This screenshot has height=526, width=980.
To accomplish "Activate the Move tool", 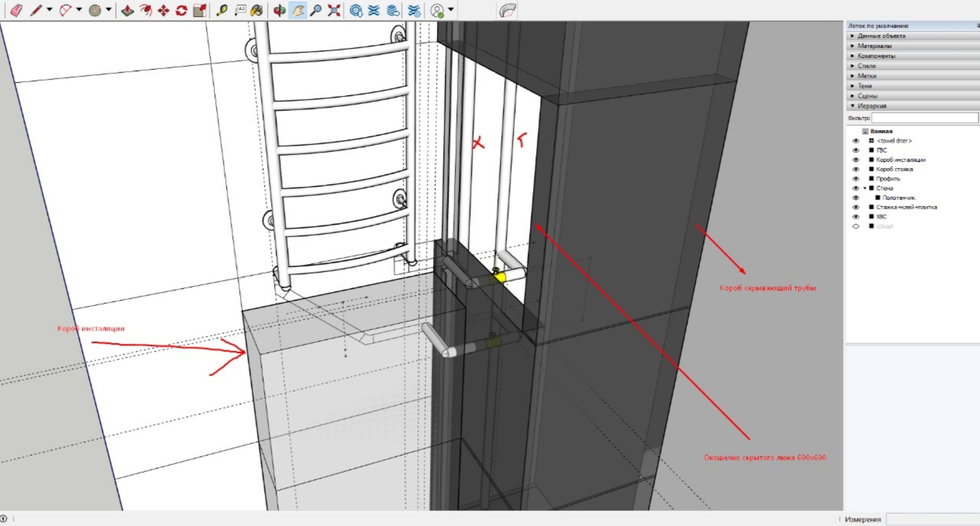I will coord(163,10).
